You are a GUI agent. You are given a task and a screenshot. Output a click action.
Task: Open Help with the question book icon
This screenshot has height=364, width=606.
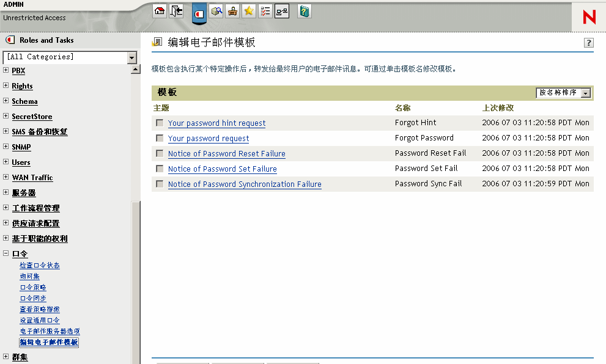(x=304, y=10)
